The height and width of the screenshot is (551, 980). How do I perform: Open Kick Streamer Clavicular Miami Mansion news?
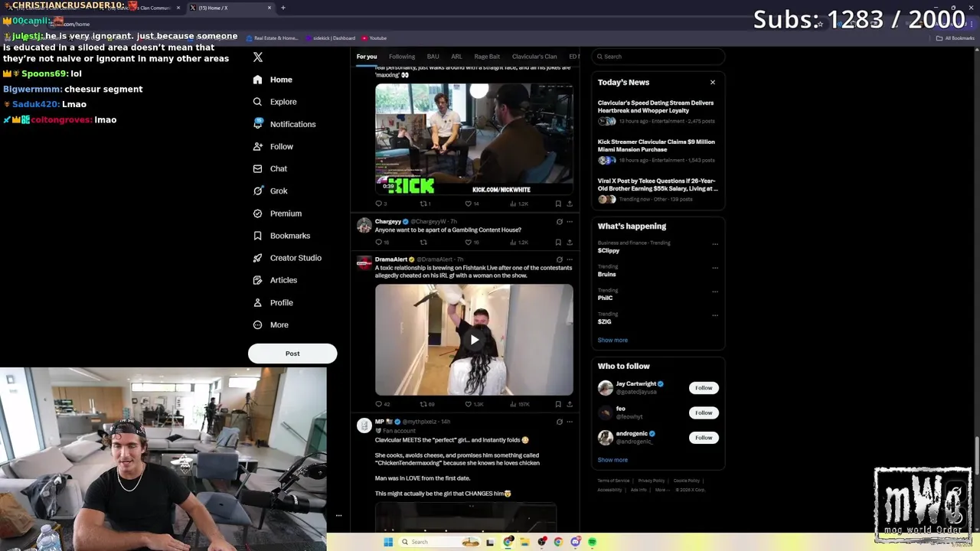(x=657, y=152)
